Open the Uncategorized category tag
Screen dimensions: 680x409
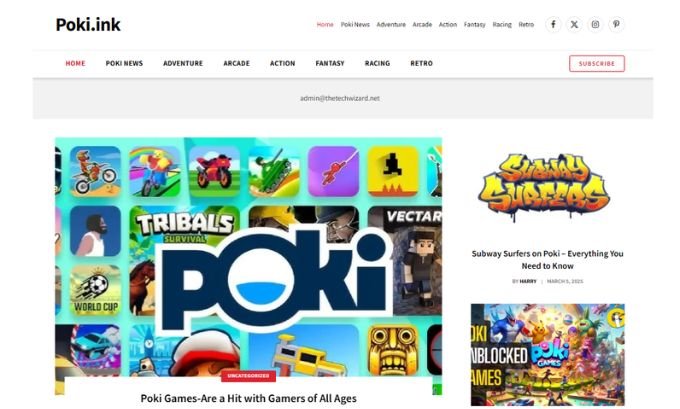point(248,376)
